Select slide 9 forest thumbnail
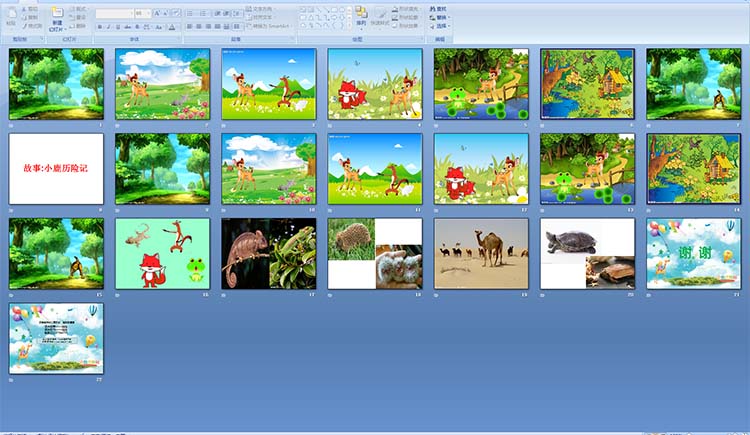 pyautogui.click(x=162, y=169)
